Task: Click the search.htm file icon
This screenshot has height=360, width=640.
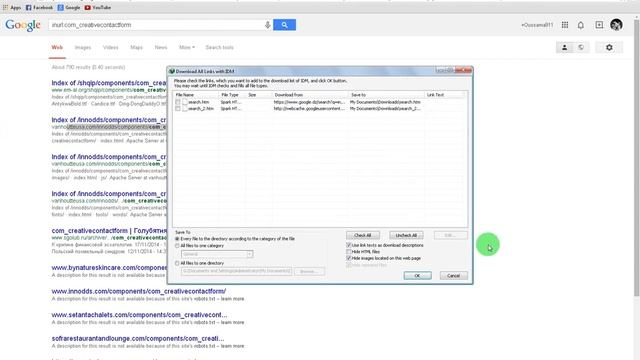Action: [185, 102]
